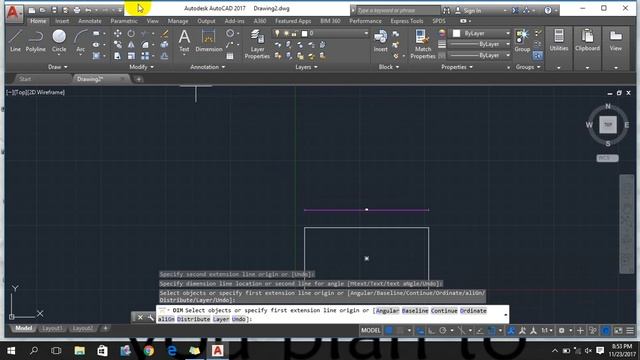Viewport: 640px width, 360px height.
Task: Click Sign In button
Action: coord(469,10)
